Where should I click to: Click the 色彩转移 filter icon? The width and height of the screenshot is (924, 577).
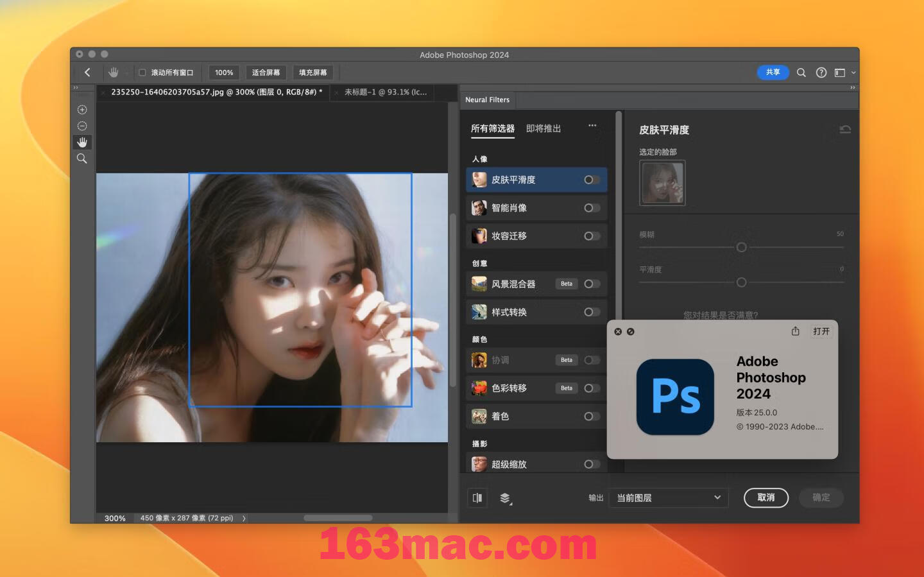pyautogui.click(x=479, y=388)
